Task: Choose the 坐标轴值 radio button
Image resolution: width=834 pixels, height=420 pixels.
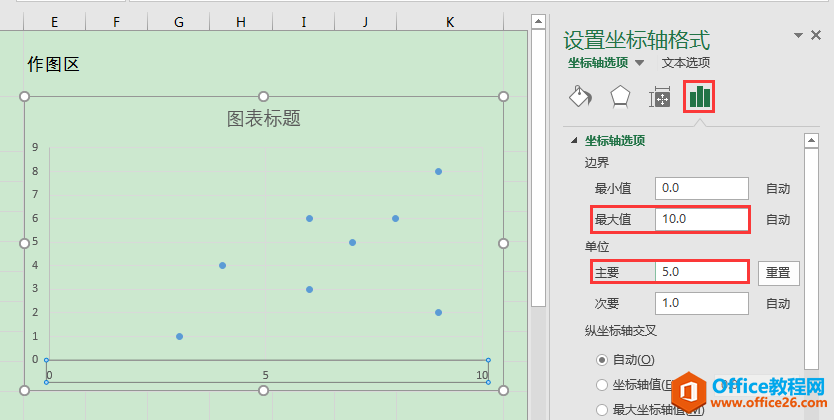Action: pos(602,385)
